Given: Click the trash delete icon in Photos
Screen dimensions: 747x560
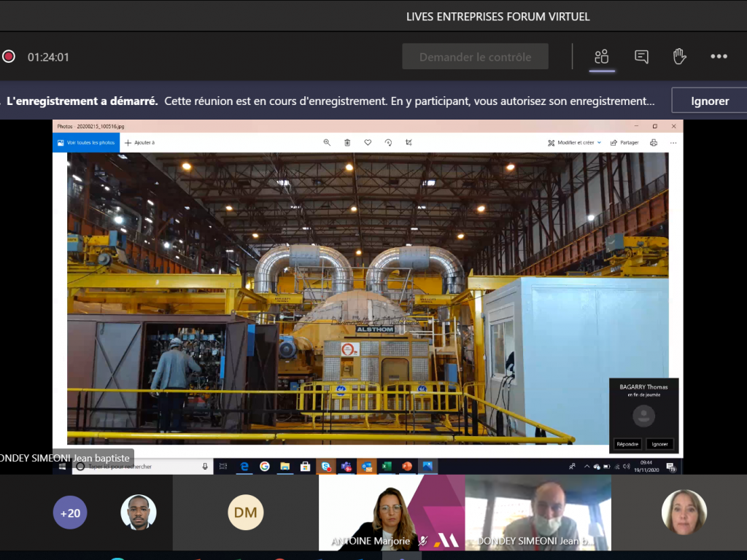Looking at the screenshot, I should click(347, 143).
